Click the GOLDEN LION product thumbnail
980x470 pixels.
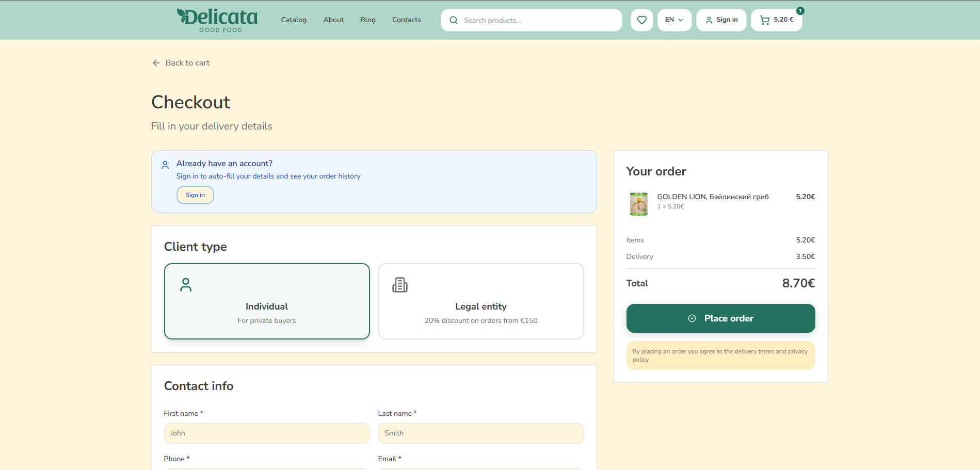point(638,204)
